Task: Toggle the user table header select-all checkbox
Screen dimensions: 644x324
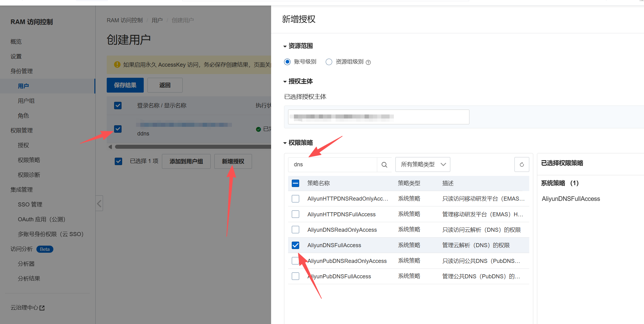Action: 118,106
